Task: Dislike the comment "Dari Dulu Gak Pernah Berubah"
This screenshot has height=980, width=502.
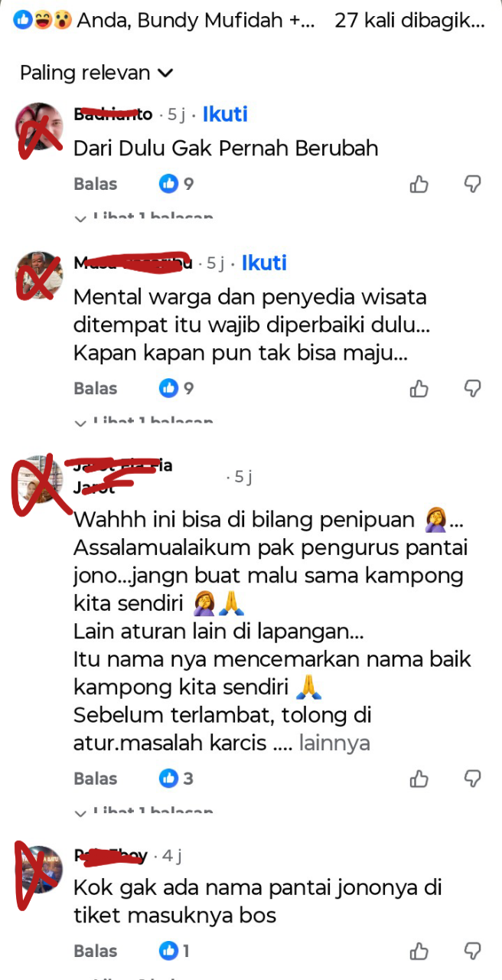Action: pyautogui.click(x=473, y=184)
